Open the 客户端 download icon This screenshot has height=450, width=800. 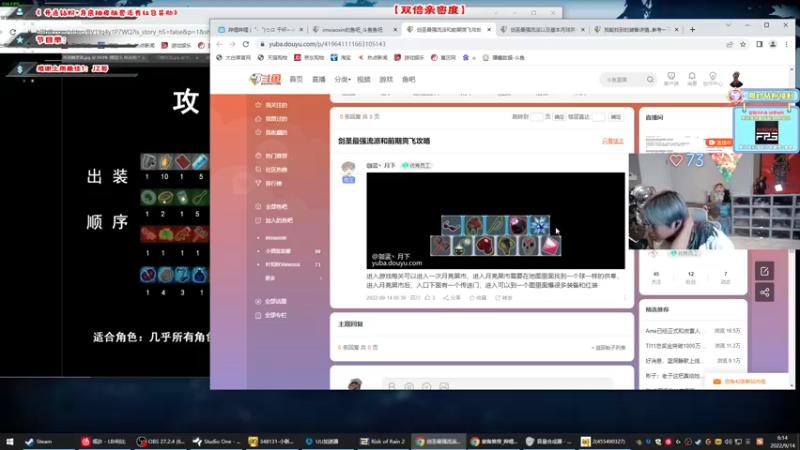tap(671, 79)
